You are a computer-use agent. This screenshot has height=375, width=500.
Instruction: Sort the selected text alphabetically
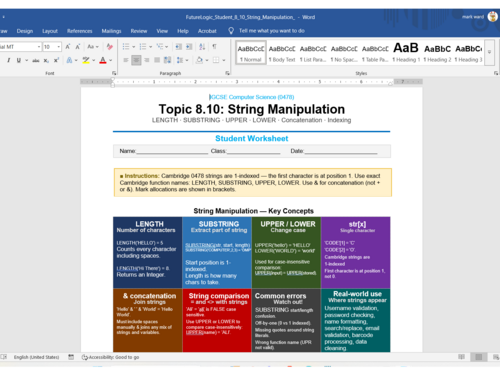[202, 47]
